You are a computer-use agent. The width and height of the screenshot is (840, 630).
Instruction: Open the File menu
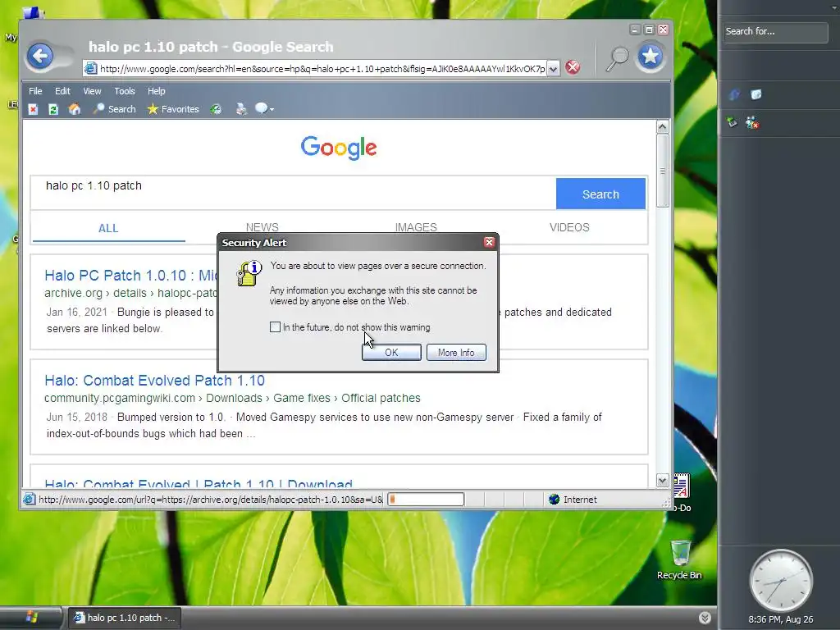(x=35, y=91)
